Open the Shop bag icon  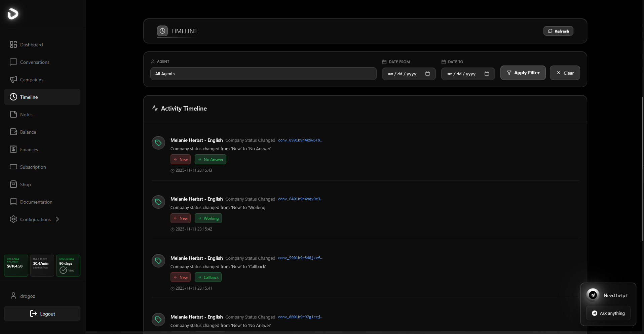pos(13,184)
